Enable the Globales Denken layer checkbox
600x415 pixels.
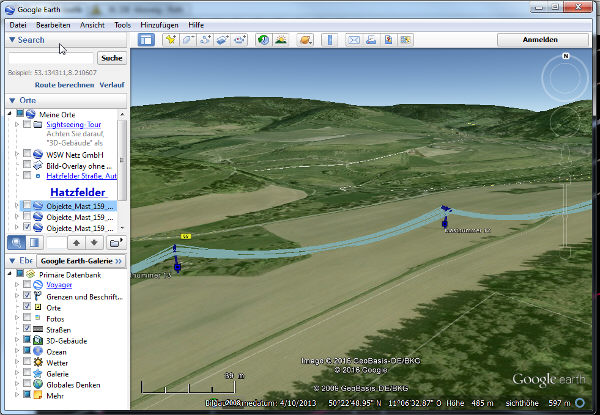[x=27, y=383]
